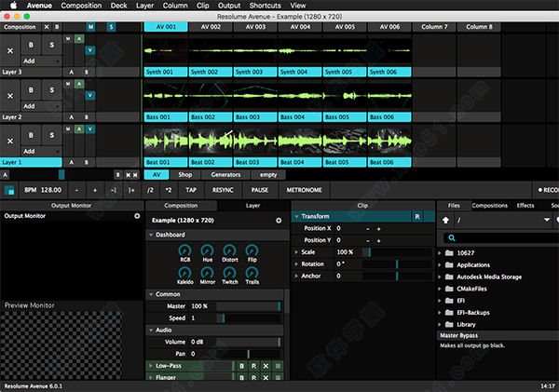559x392 pixels.
Task: Solo Layer 3 with S button
Action: pyautogui.click(x=52, y=45)
